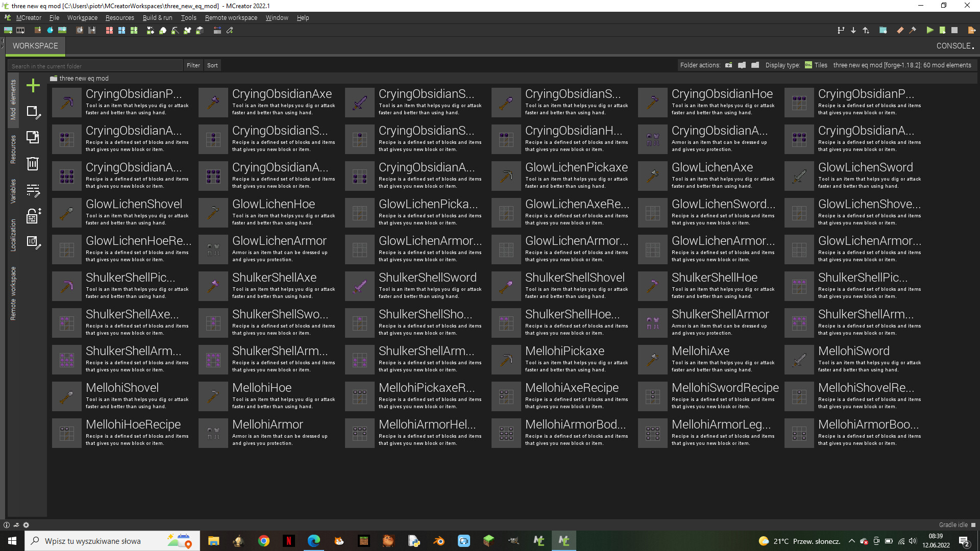Click the Tiles display type icon
The height and width of the screenshot is (551, 980).
(808, 65)
